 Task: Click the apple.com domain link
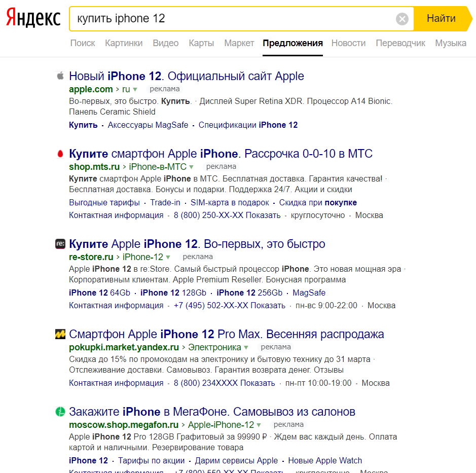click(x=91, y=89)
